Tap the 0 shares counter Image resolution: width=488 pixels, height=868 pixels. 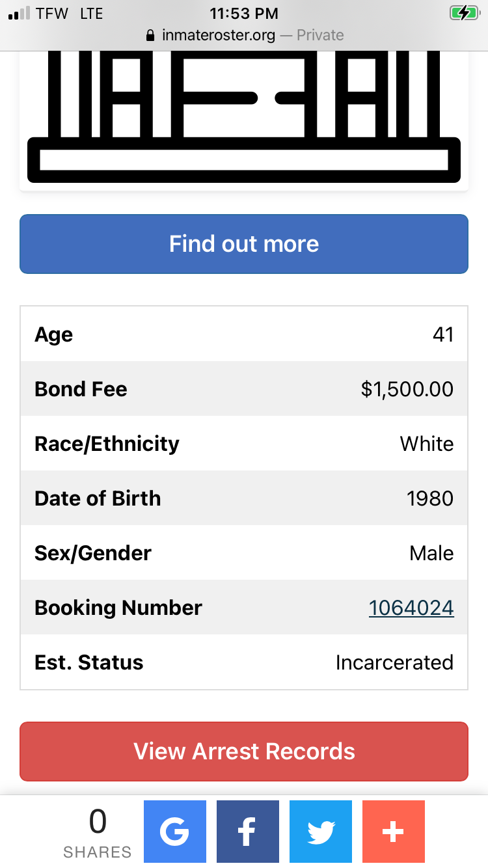[x=98, y=833]
